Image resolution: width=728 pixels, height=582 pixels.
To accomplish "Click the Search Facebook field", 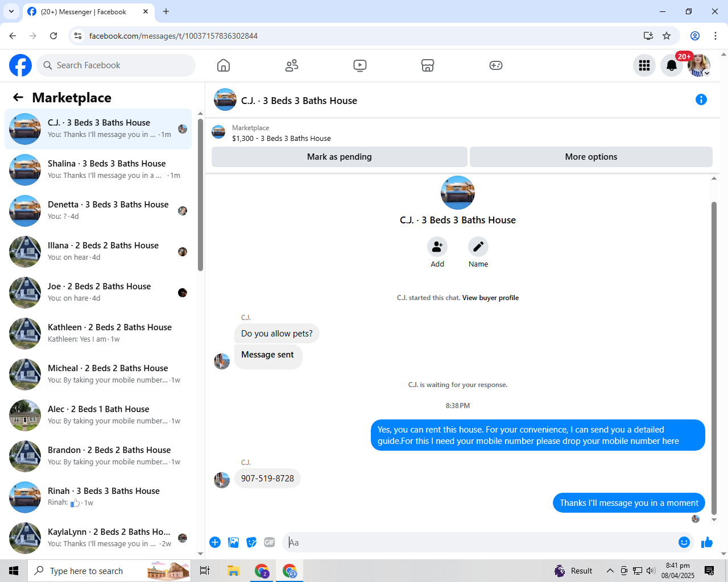I will pyautogui.click(x=117, y=65).
